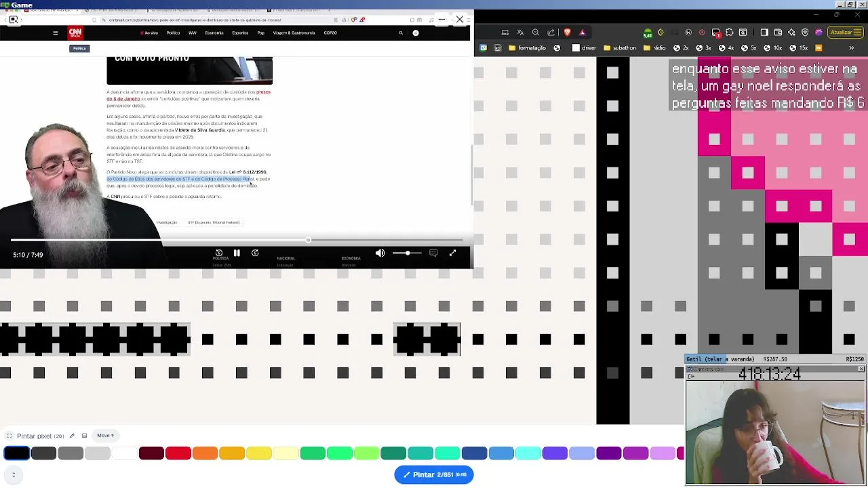Select the dark maroon color swatch

click(151, 453)
